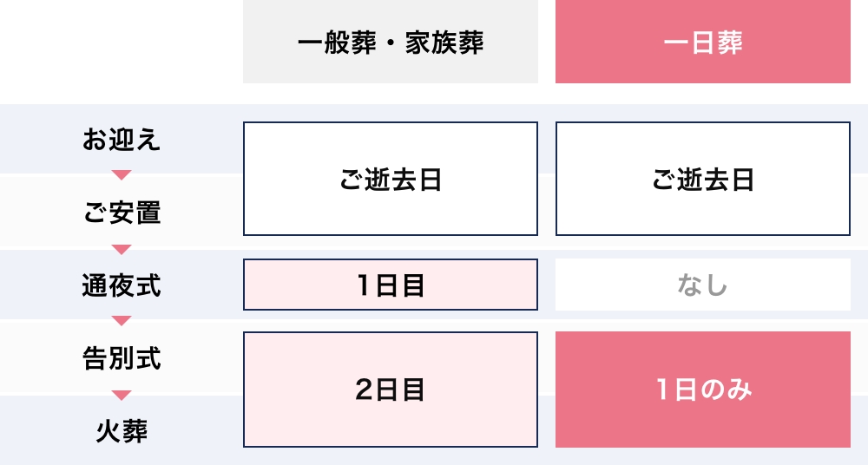This screenshot has height=465, width=868.
Task: Click the arrow just above 火葬
Action: coord(122,396)
